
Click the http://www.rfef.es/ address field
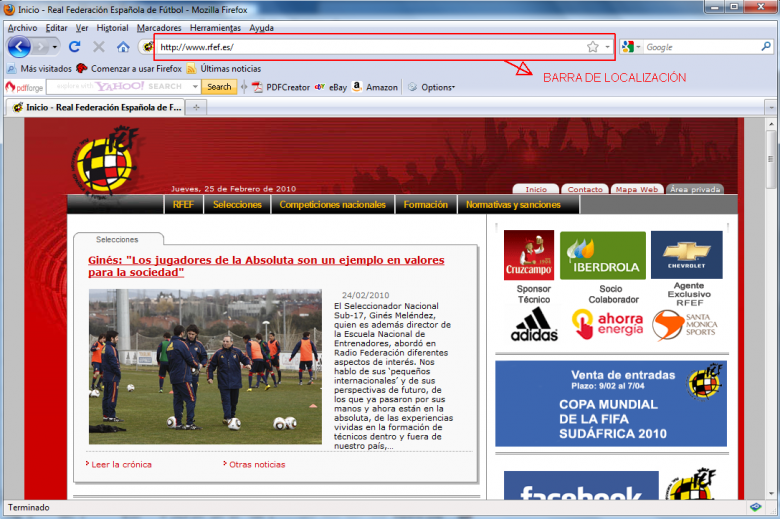point(371,47)
